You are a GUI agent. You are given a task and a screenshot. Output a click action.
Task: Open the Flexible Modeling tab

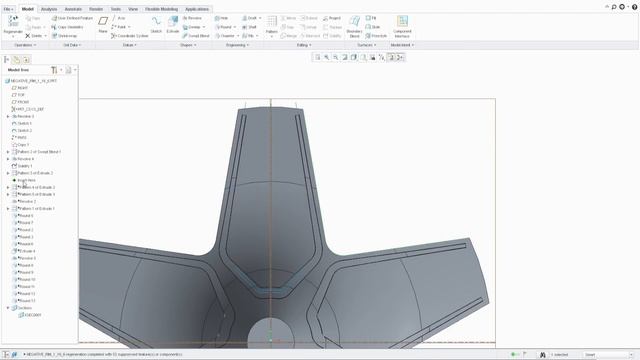click(x=162, y=9)
